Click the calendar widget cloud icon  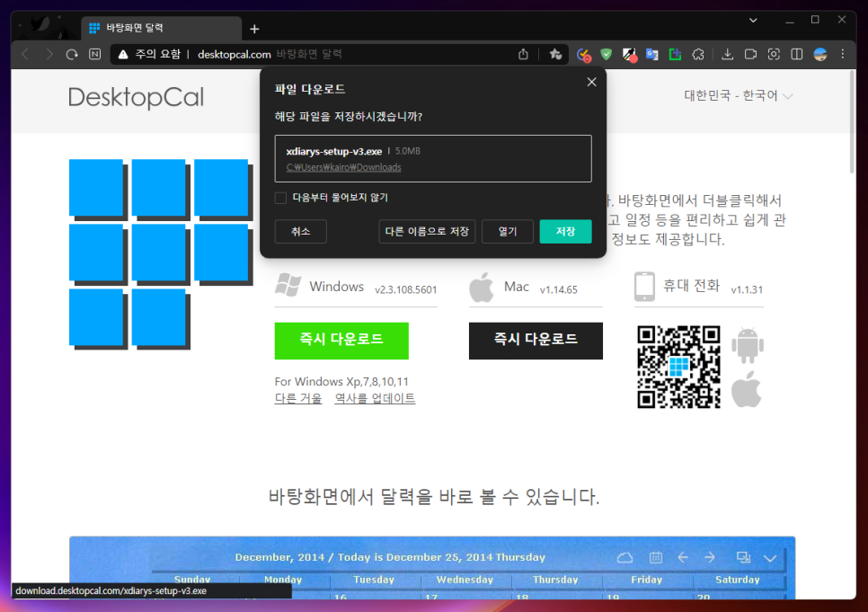[625, 558]
